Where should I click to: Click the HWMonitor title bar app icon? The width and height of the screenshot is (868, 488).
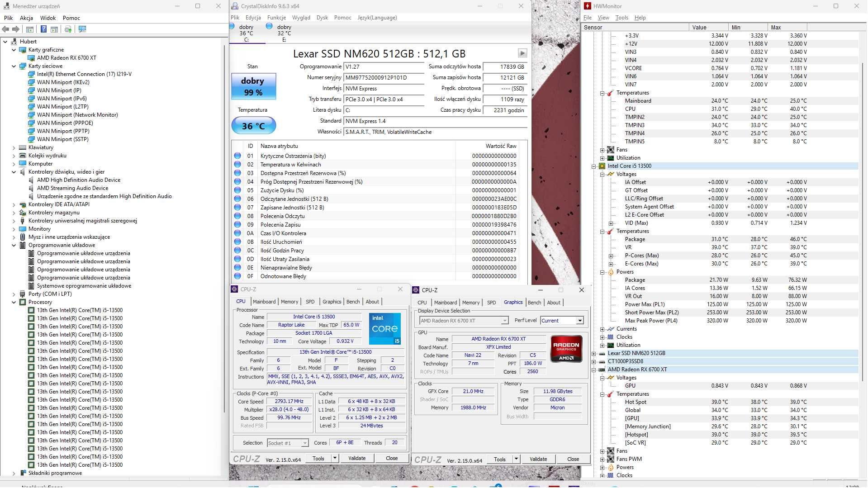coord(588,6)
